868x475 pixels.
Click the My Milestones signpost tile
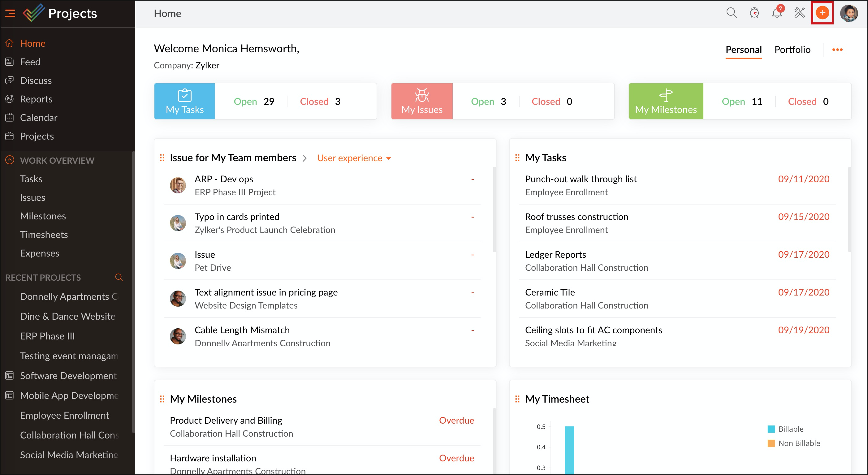point(666,101)
